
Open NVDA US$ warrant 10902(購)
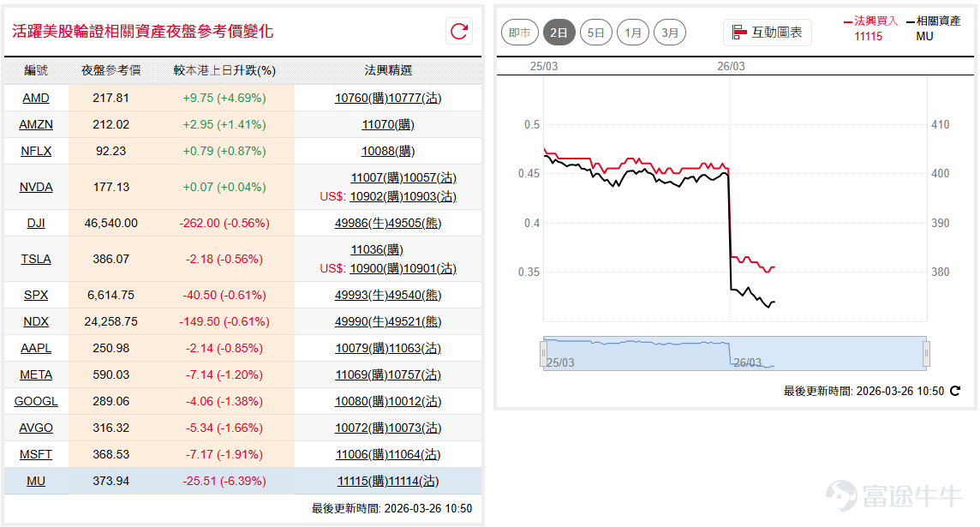coord(376,196)
